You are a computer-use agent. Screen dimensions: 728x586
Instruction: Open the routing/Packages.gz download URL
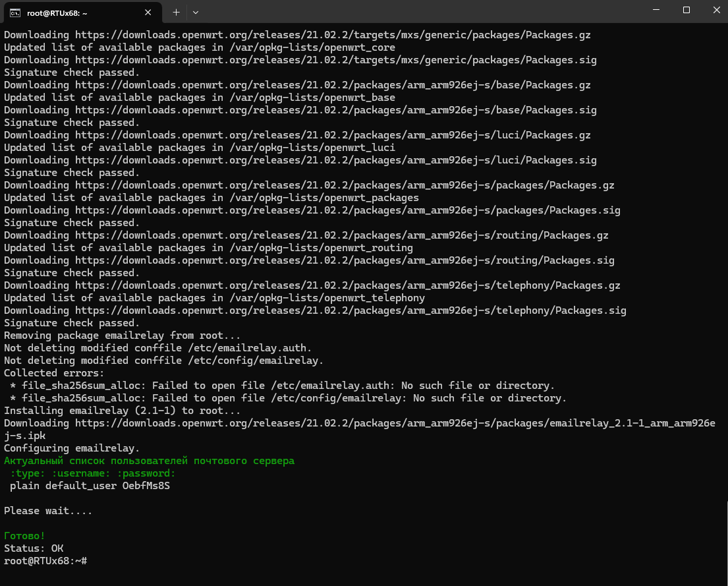coord(341,235)
